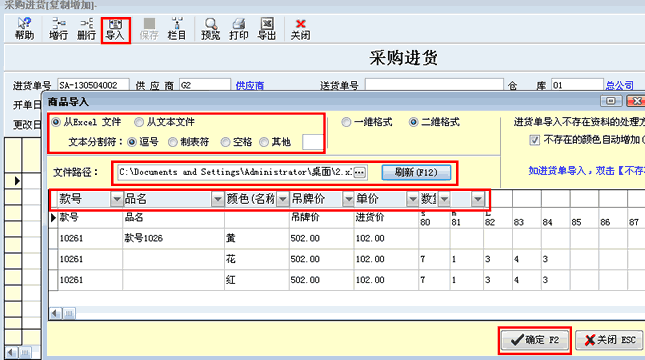The width and height of the screenshot is (645, 360).
Task: Restore the 商品导入 dialog window
Action: [611, 101]
